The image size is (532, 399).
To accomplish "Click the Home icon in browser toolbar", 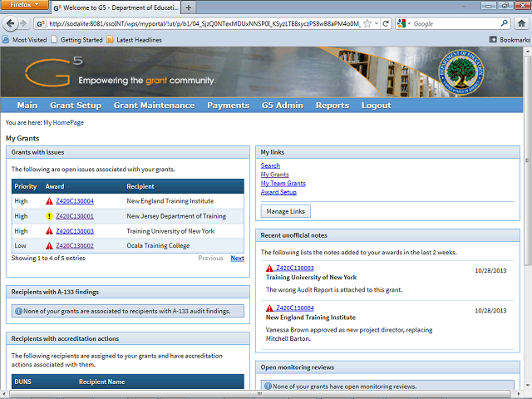I will [x=521, y=23].
